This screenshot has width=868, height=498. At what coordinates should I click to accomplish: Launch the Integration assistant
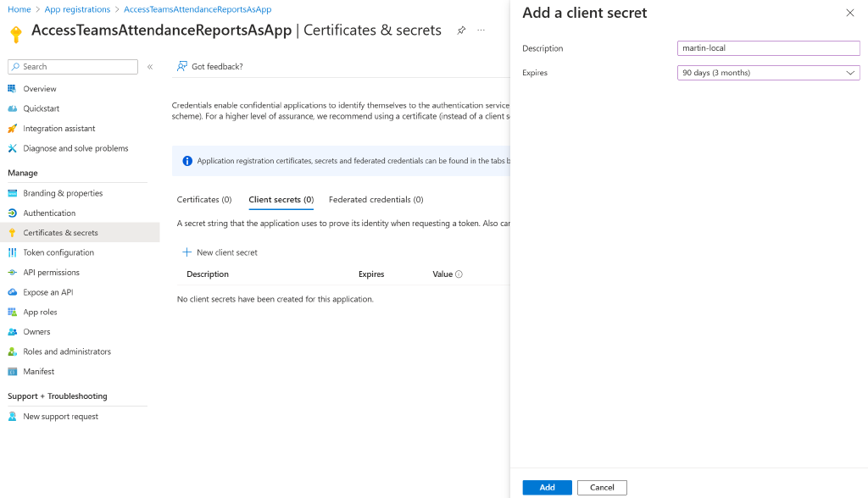pos(58,128)
